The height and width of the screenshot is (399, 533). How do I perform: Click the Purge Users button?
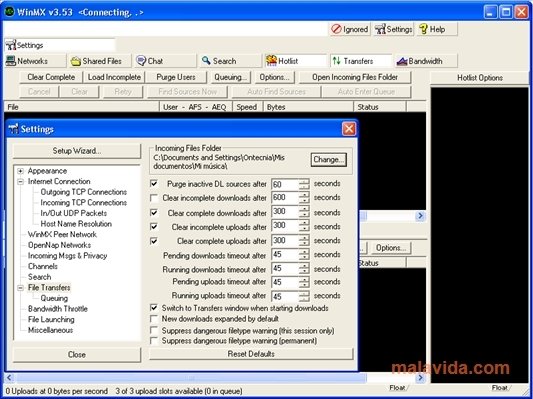176,77
